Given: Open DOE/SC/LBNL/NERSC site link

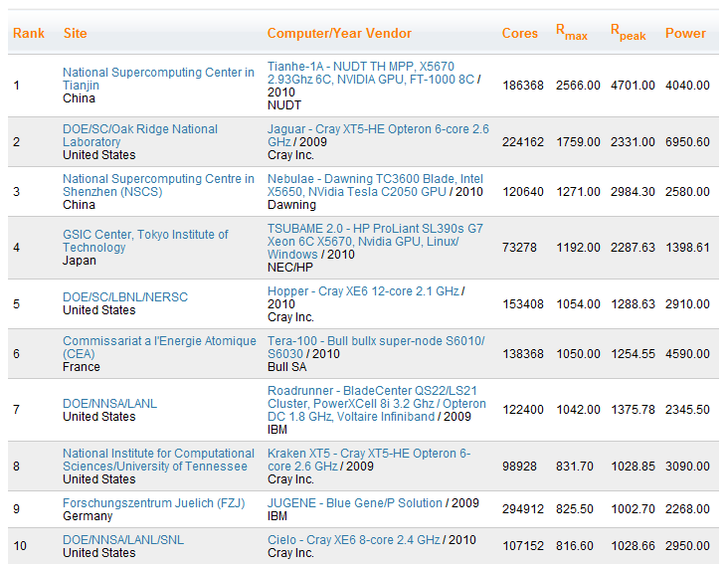Looking at the screenshot, I should click(125, 297).
